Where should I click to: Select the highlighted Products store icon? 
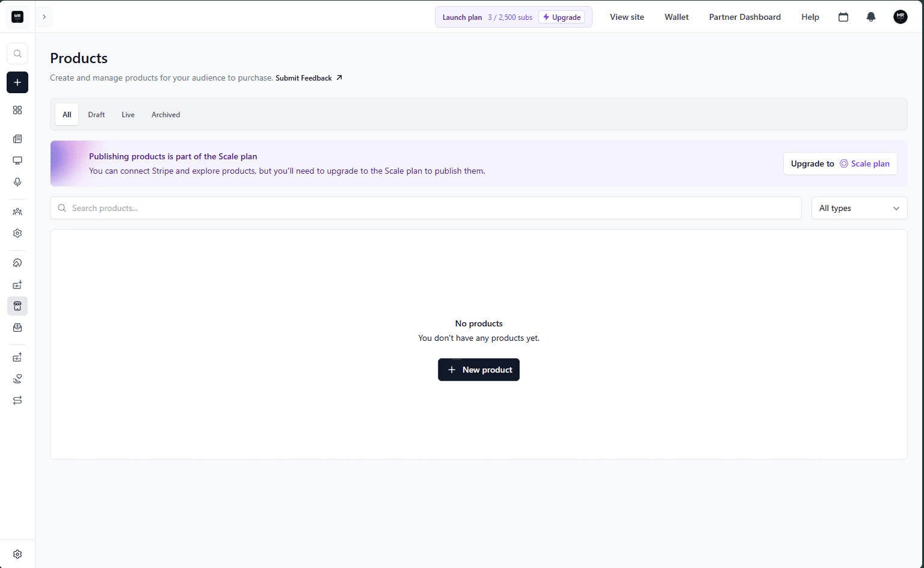pos(17,306)
